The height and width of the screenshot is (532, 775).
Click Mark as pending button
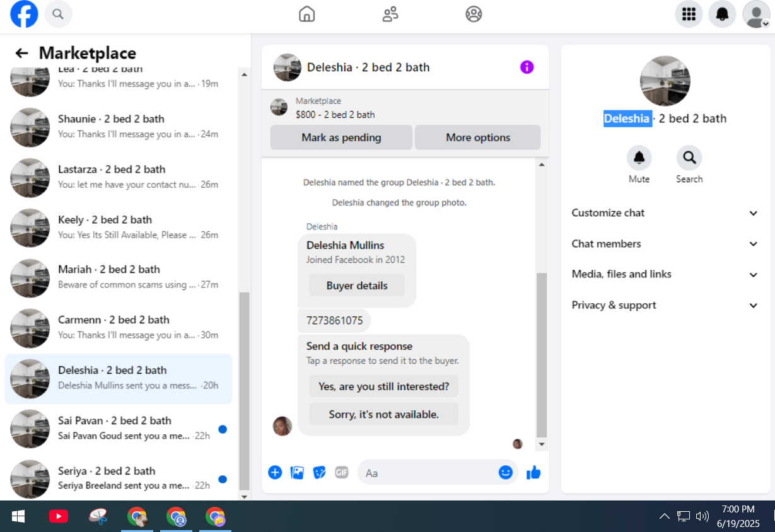(x=341, y=137)
